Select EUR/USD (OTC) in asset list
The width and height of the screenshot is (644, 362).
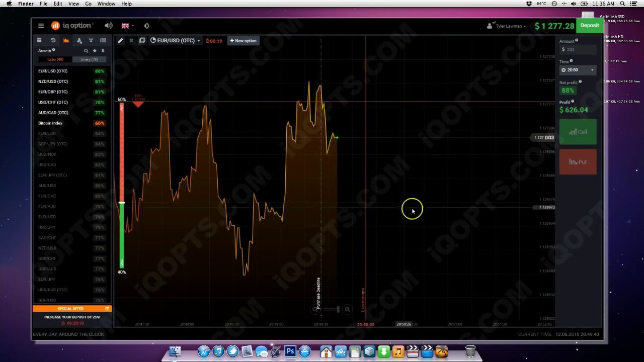click(71, 71)
